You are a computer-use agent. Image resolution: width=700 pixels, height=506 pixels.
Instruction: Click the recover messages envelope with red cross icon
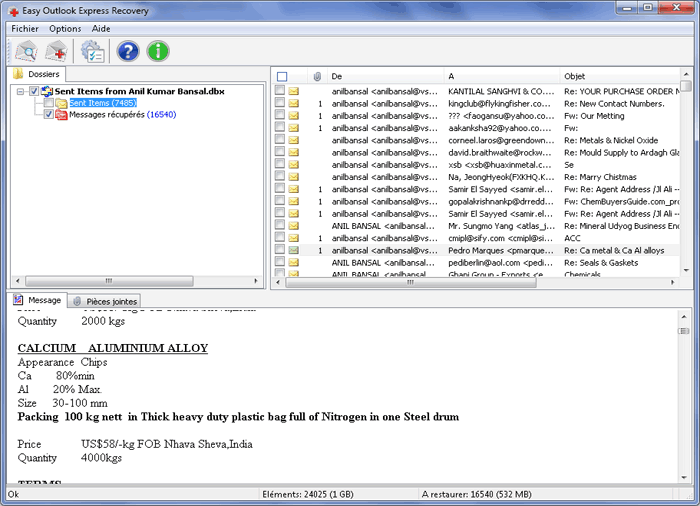pyautogui.click(x=57, y=51)
